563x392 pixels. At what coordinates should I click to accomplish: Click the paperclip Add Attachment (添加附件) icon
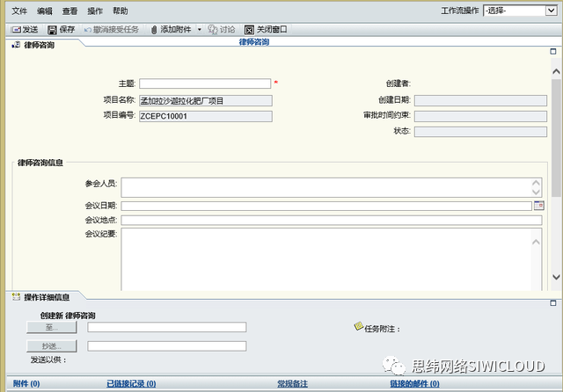[x=154, y=30]
